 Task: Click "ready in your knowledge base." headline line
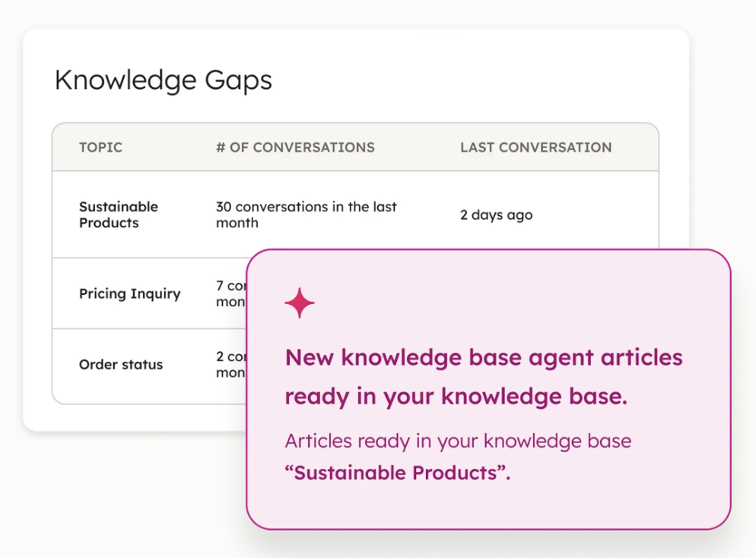(456, 397)
